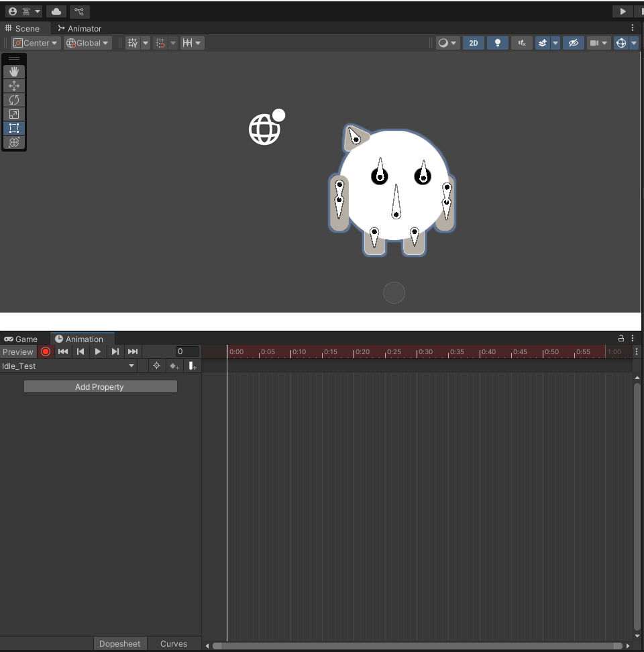Click the Add Property button

(99, 386)
